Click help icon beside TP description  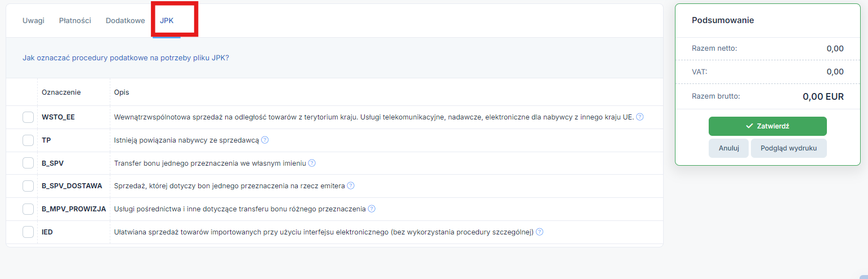[265, 140]
